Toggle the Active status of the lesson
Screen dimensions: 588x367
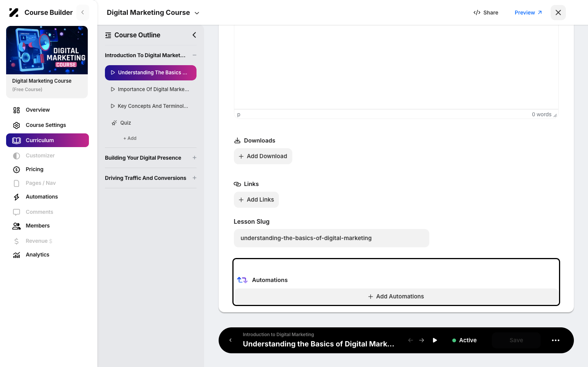(464, 340)
